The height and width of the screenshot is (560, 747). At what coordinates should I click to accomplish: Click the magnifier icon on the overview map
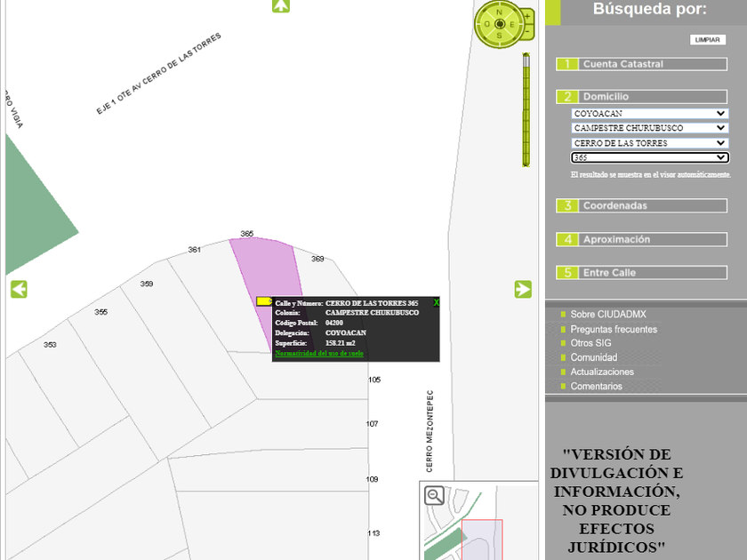click(x=434, y=496)
